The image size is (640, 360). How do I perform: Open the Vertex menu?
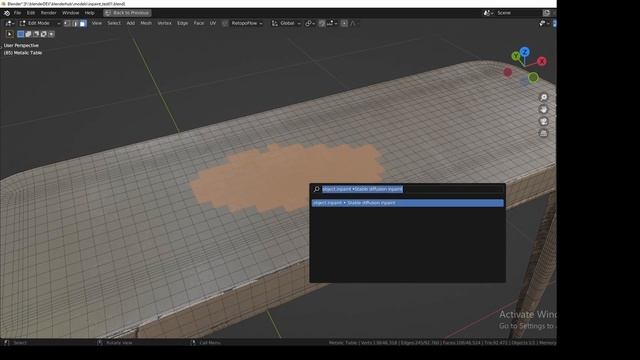[x=164, y=23]
